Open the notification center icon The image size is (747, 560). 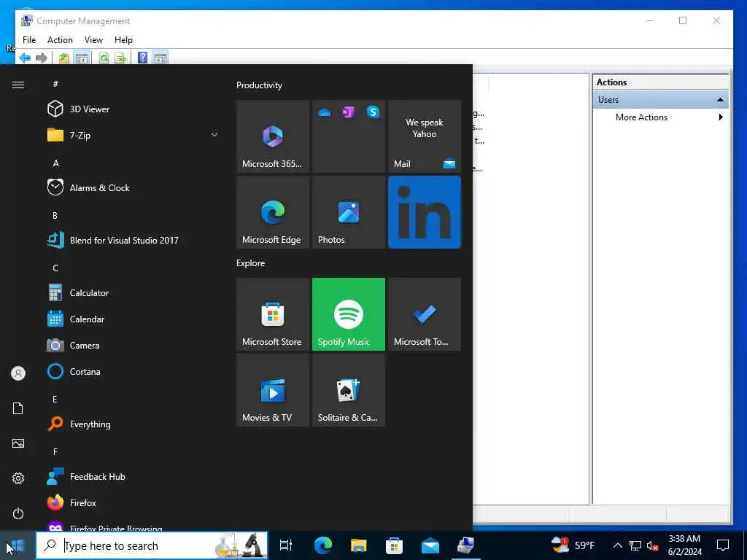pyautogui.click(x=723, y=545)
